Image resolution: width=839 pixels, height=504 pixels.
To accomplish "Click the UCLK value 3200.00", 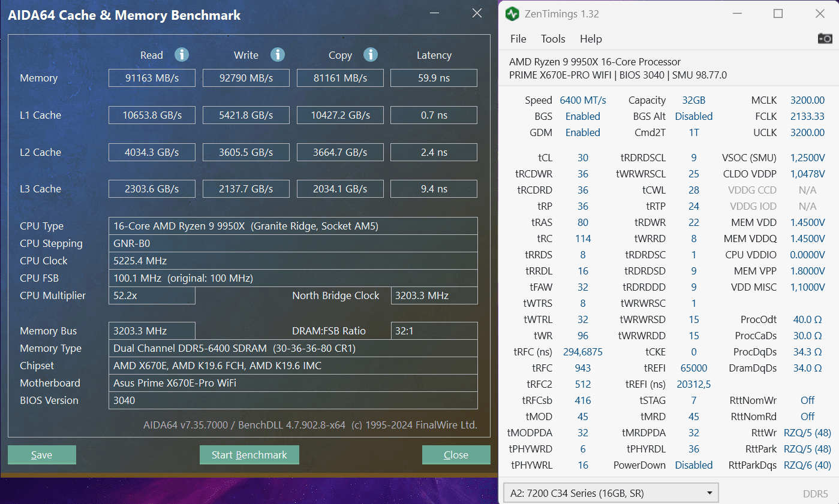I will [x=807, y=132].
